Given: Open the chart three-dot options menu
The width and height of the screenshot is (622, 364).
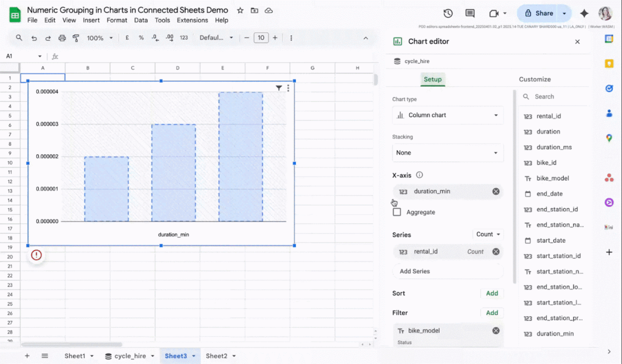Looking at the screenshot, I should tap(288, 87).
